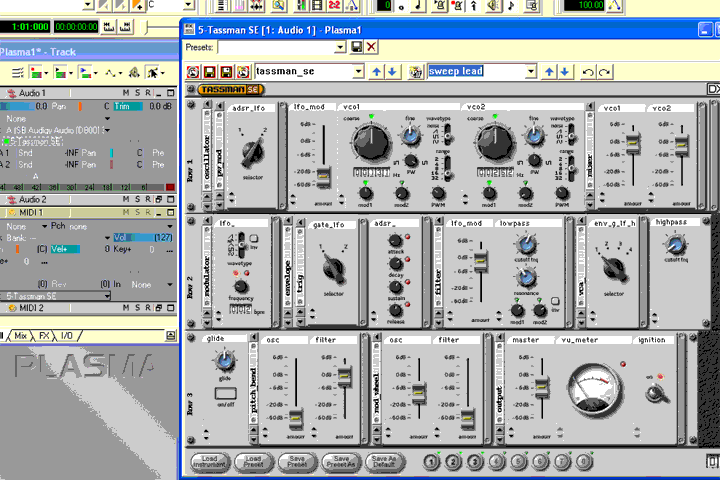Open the SB Audigy output dropdown

pyautogui.click(x=107, y=130)
